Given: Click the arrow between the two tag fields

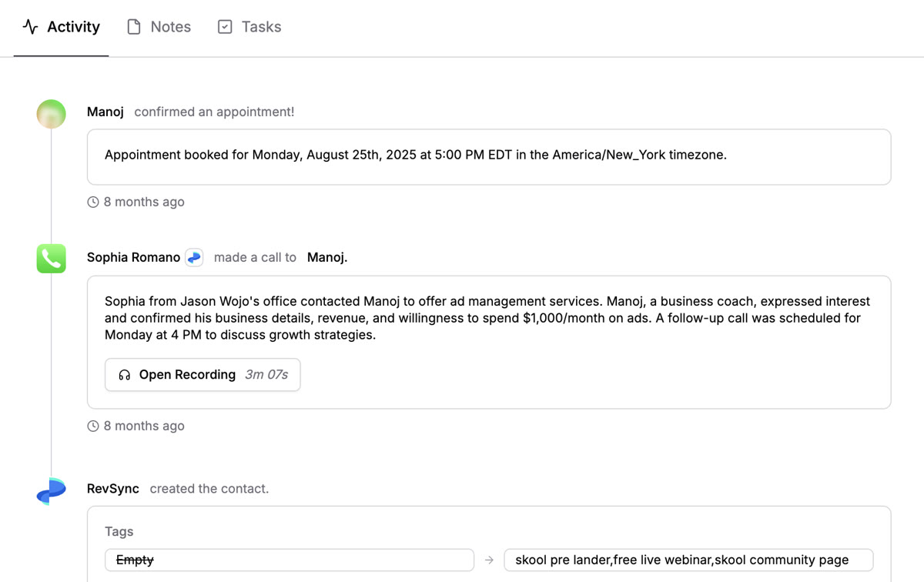Looking at the screenshot, I should pyautogui.click(x=489, y=560).
